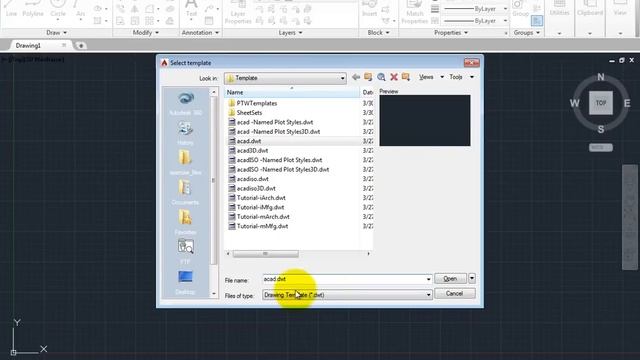Viewport: 640px width, 360px height.
Task: Expand the Views menu dropdown
Action: pos(442,77)
